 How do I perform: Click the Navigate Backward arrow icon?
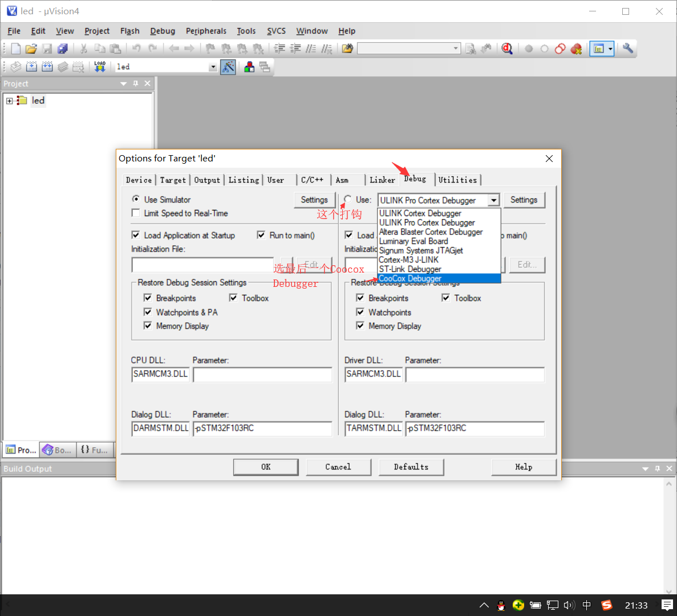[x=173, y=49]
